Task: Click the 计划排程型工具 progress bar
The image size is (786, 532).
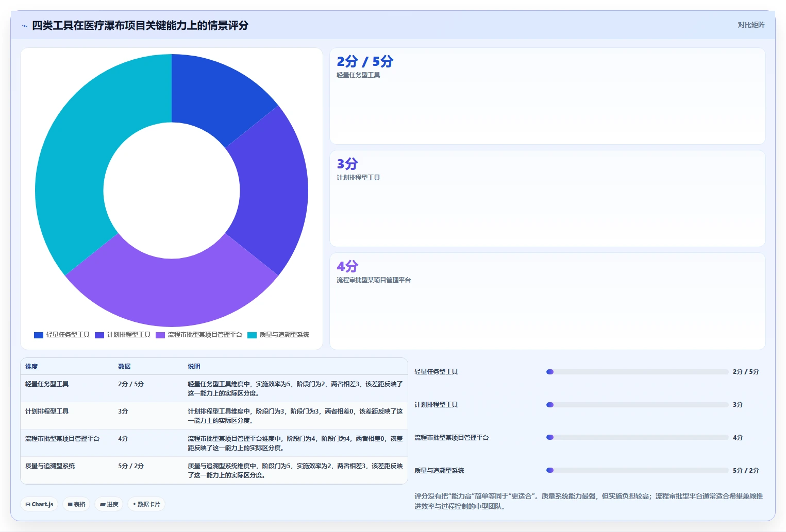Action: click(637, 405)
